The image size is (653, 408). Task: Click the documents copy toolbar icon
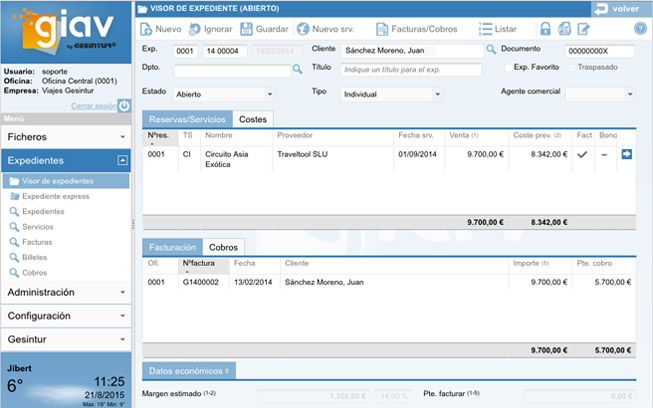pyautogui.click(x=565, y=29)
